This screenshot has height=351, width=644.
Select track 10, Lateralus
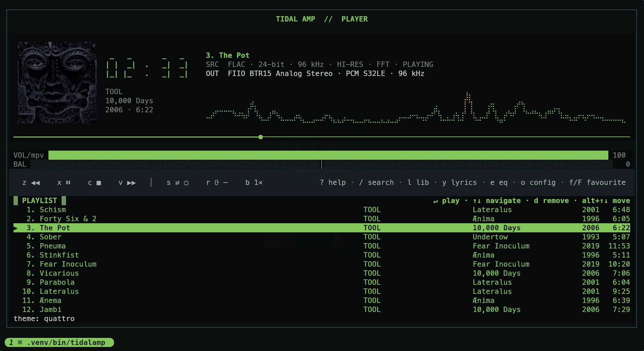[322, 291]
